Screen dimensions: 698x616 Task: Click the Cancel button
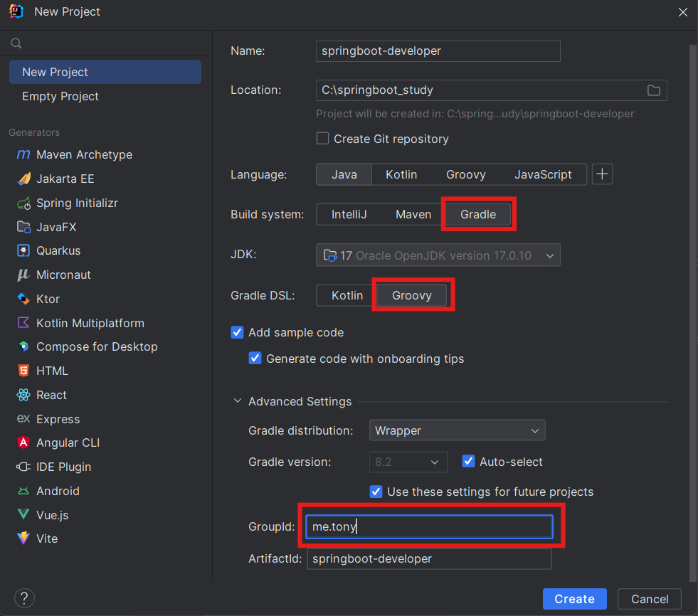pyautogui.click(x=650, y=599)
